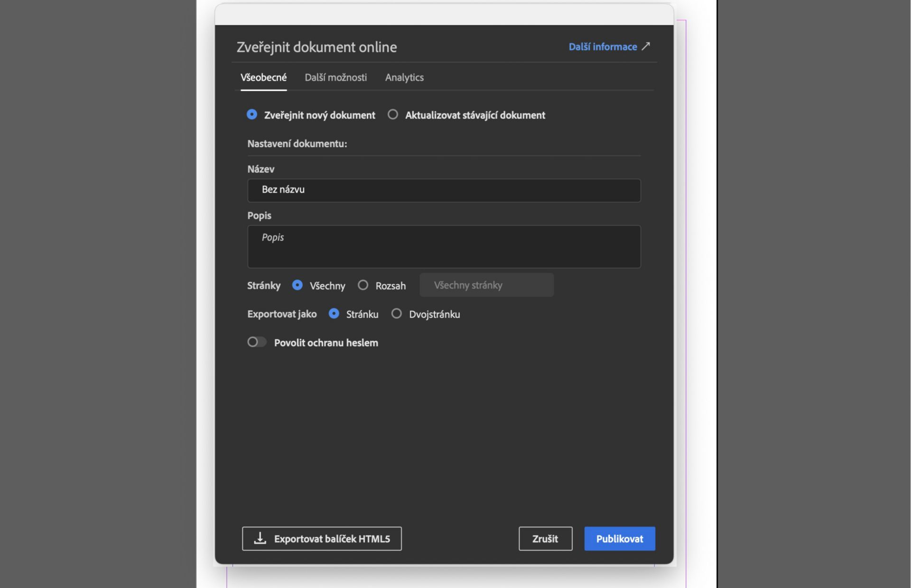This screenshot has height=588, width=911.
Task: Select the Zveřejnit nový dokument option
Action: (x=252, y=114)
